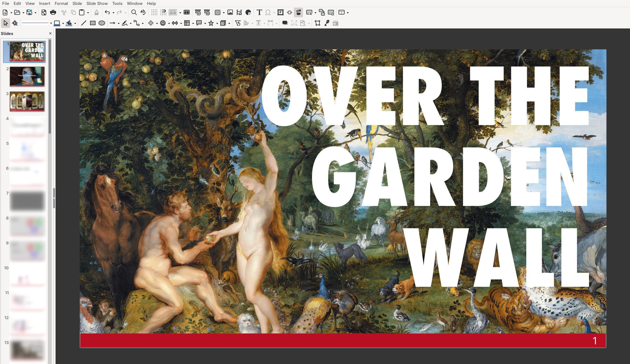Image resolution: width=630 pixels, height=364 pixels.
Task: Print the presentation with the printer icon
Action: [x=53, y=12]
